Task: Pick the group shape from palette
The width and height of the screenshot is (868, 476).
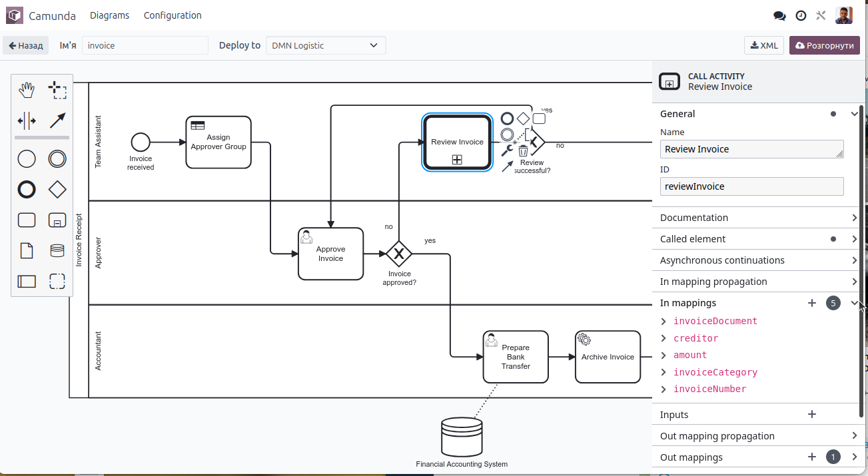Action: [x=57, y=282]
